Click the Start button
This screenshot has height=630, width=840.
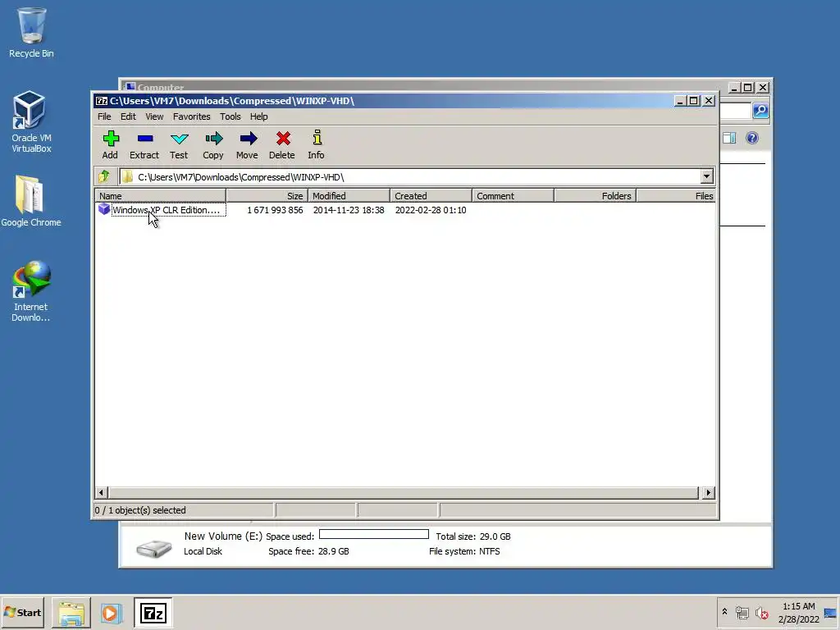[x=22, y=612]
